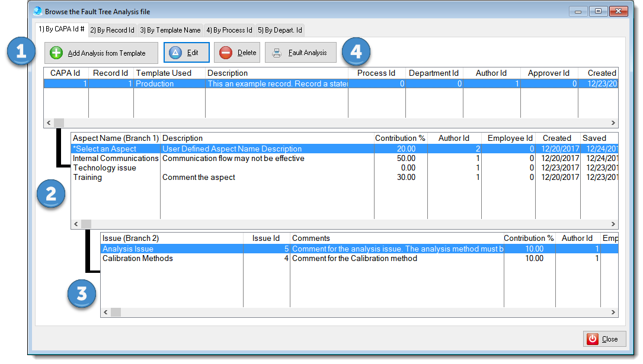Switch to the By Process Id tab
The image size is (643, 364).
coord(229,30)
